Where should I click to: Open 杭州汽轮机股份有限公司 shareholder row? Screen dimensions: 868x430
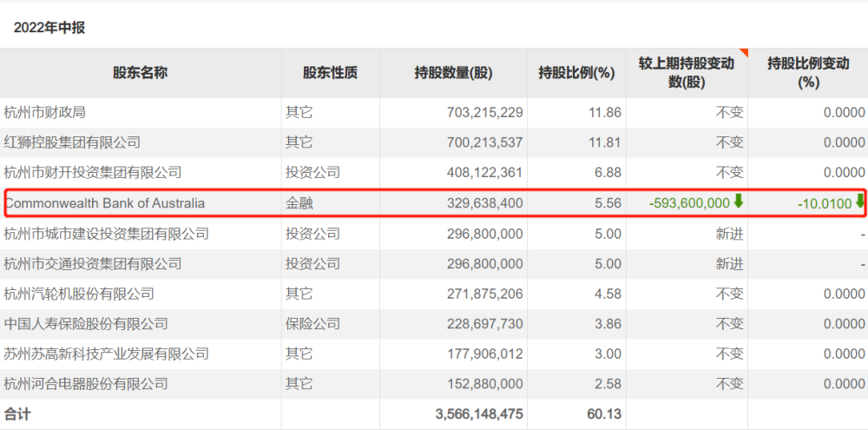[x=79, y=294]
